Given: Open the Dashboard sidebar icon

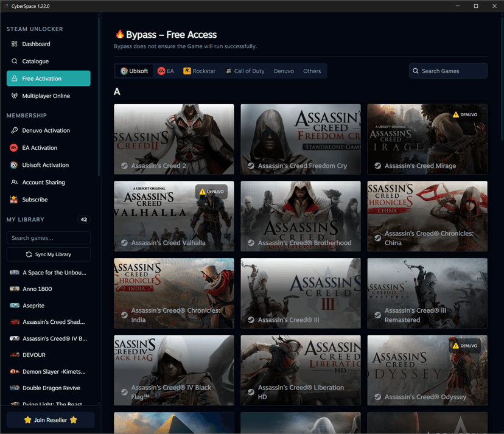Looking at the screenshot, I should 15,44.
